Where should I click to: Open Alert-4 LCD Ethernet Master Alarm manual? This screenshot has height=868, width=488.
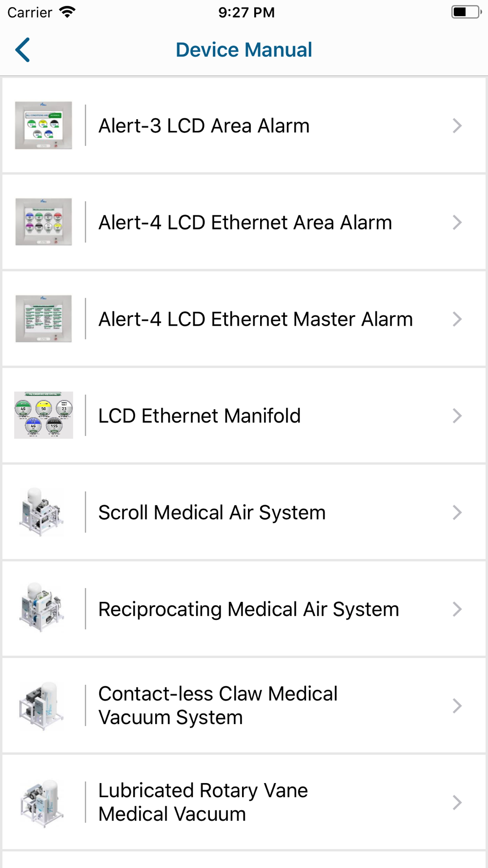(x=244, y=319)
